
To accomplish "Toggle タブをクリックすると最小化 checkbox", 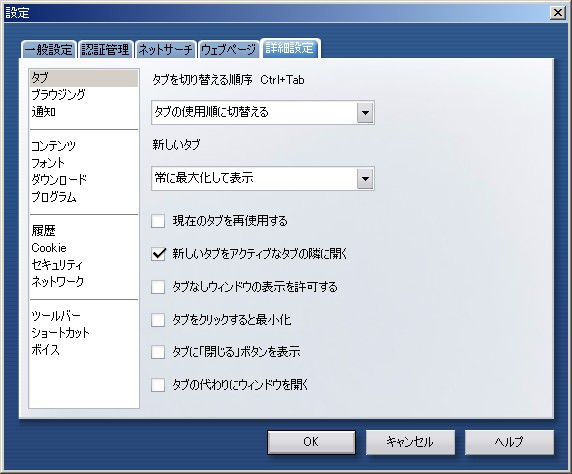I will click(x=158, y=320).
